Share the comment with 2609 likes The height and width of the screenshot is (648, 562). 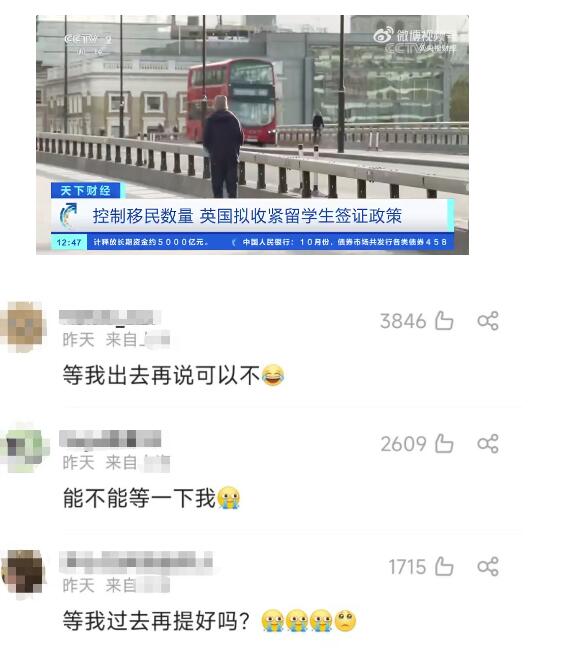488,443
